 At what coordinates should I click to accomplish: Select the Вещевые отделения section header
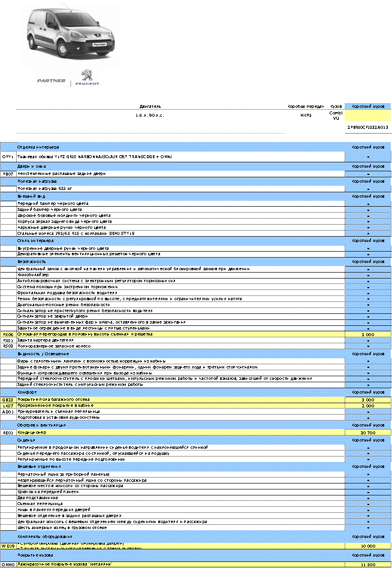click(37, 465)
